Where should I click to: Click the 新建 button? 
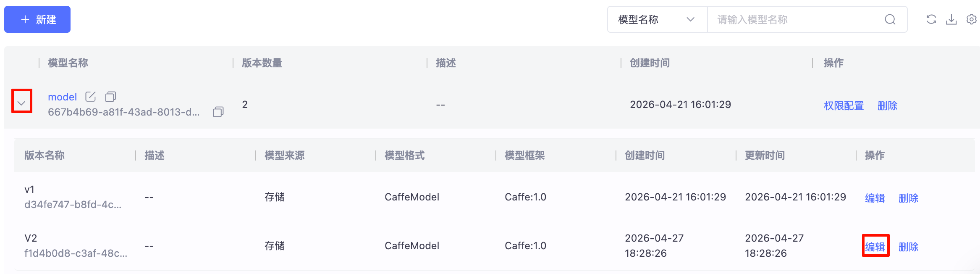[37, 19]
